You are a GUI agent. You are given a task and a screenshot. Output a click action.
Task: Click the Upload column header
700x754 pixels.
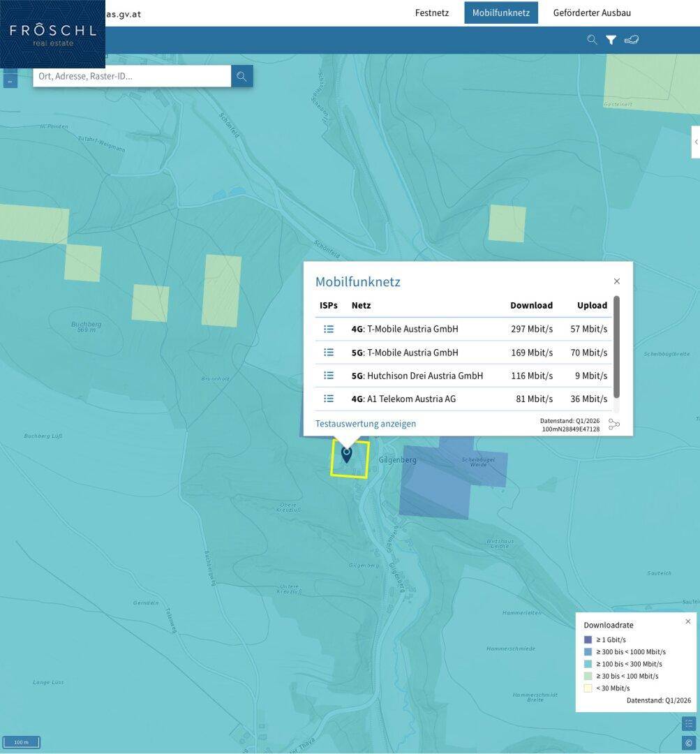[x=592, y=305]
